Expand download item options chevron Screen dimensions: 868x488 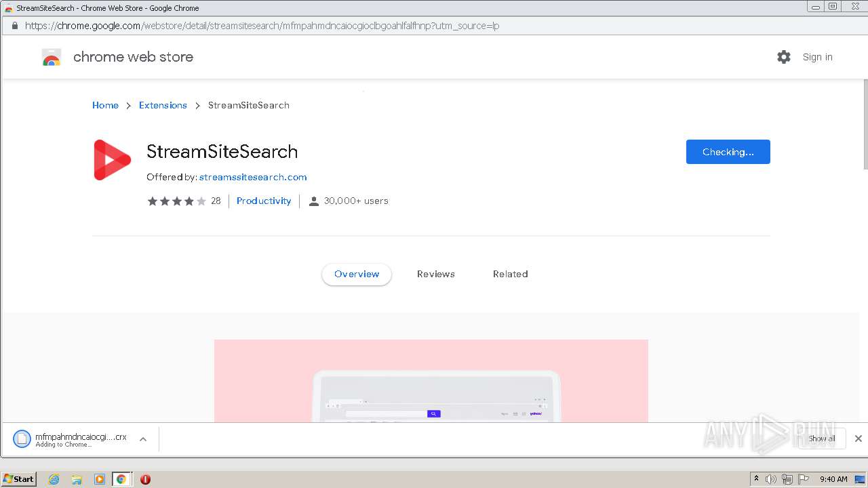pyautogui.click(x=143, y=439)
